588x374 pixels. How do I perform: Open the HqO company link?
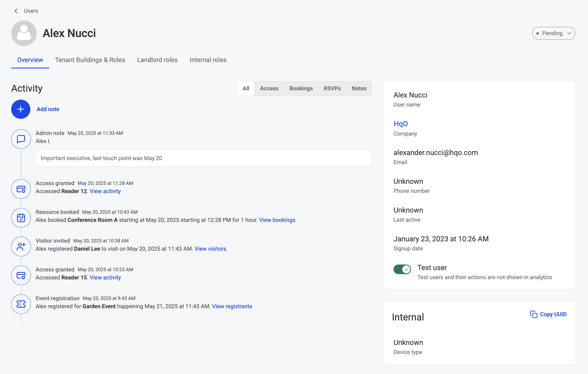[400, 124]
